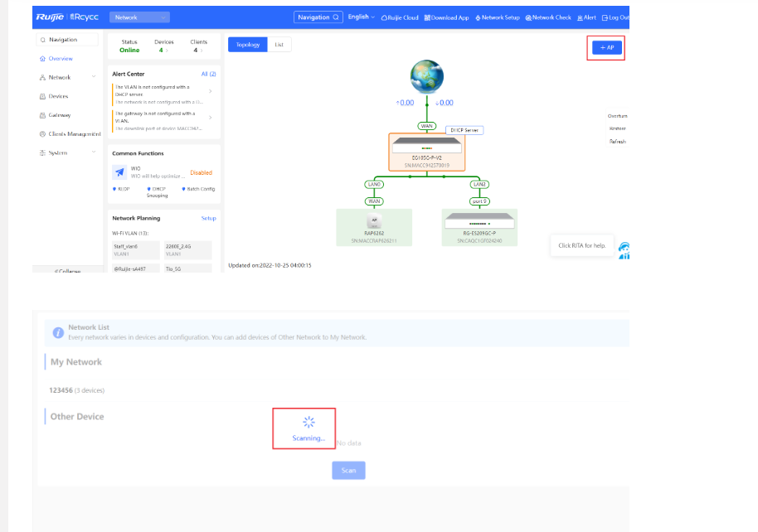Click the WIO paper-plane icon
The height and width of the screenshot is (532, 758).
coord(119,172)
